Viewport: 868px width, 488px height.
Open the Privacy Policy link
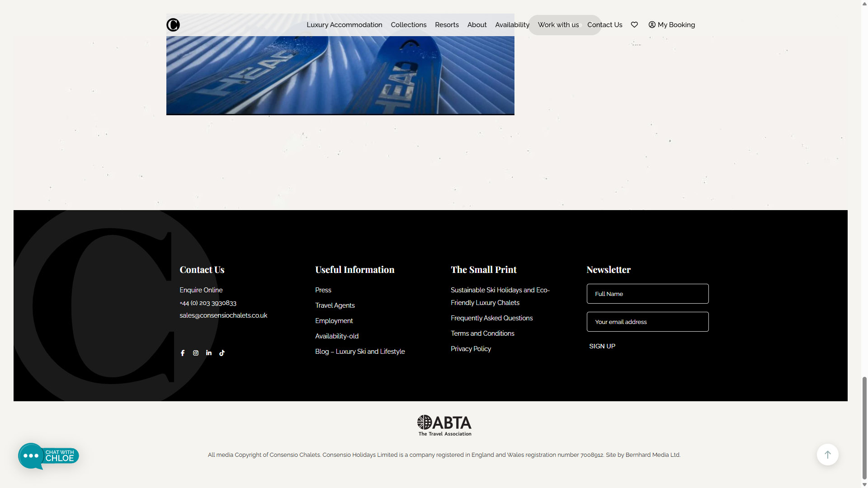click(471, 349)
